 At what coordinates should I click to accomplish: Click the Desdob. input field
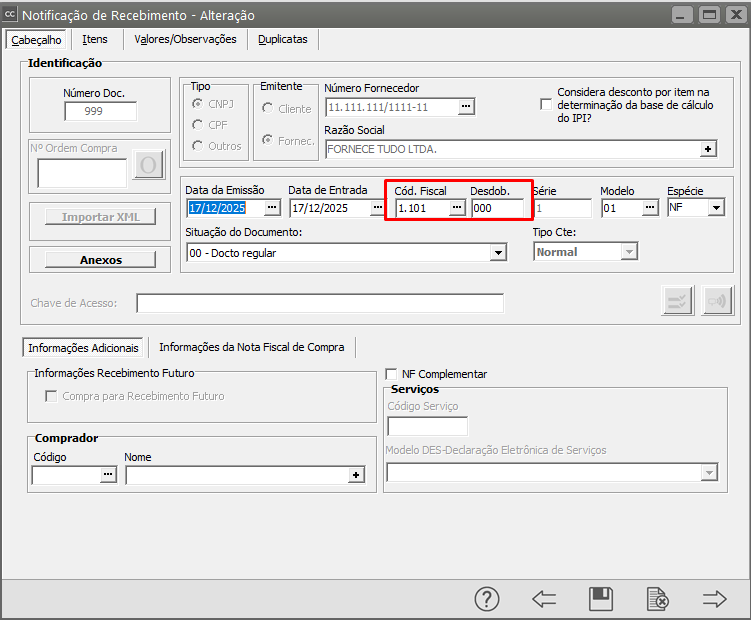pos(497,208)
